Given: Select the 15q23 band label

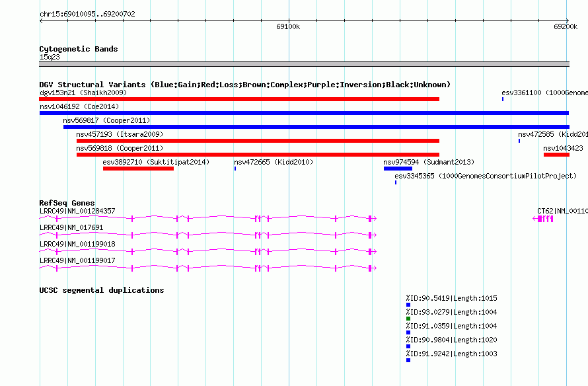Looking at the screenshot, I should click(x=50, y=57).
